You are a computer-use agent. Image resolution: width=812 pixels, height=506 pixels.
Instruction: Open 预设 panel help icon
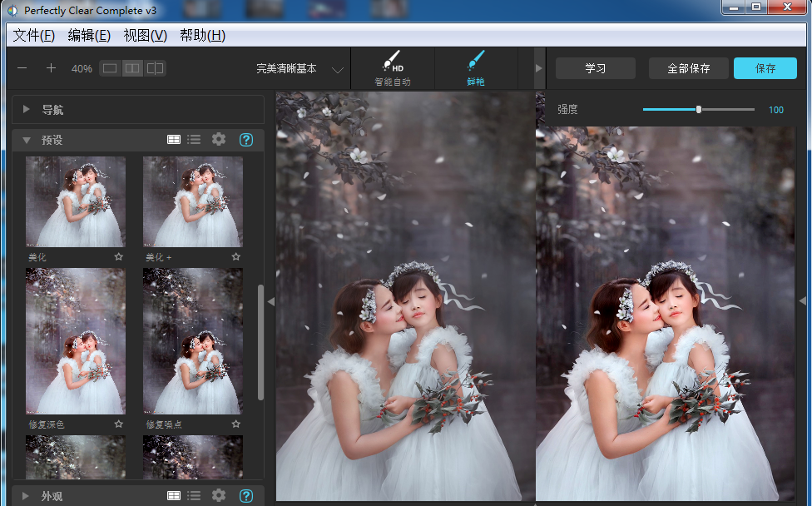[246, 139]
